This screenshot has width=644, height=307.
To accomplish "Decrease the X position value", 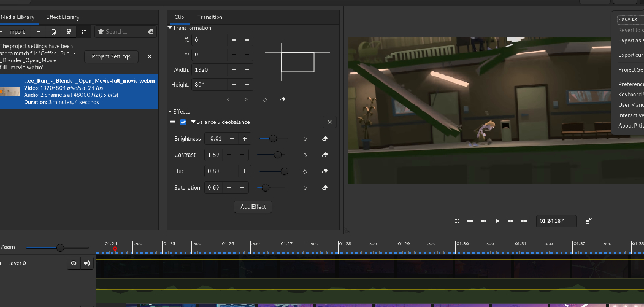I will pos(234,40).
